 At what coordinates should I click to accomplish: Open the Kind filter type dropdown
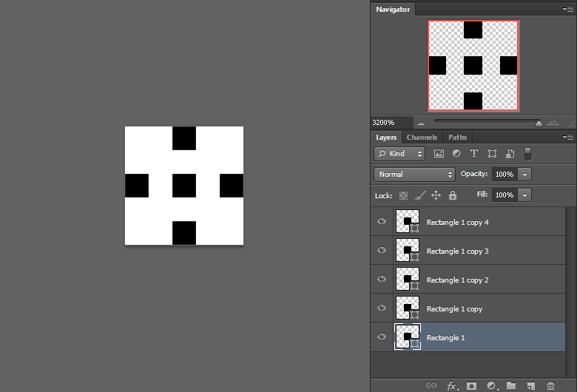point(399,154)
